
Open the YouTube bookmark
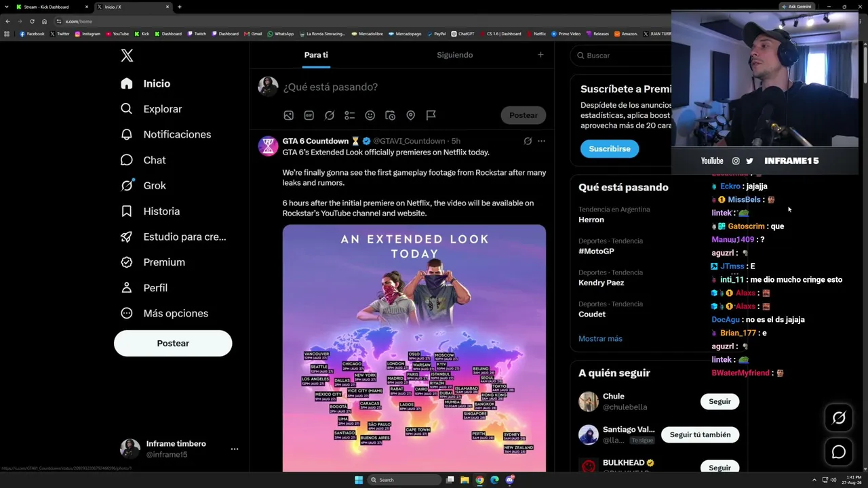(117, 34)
